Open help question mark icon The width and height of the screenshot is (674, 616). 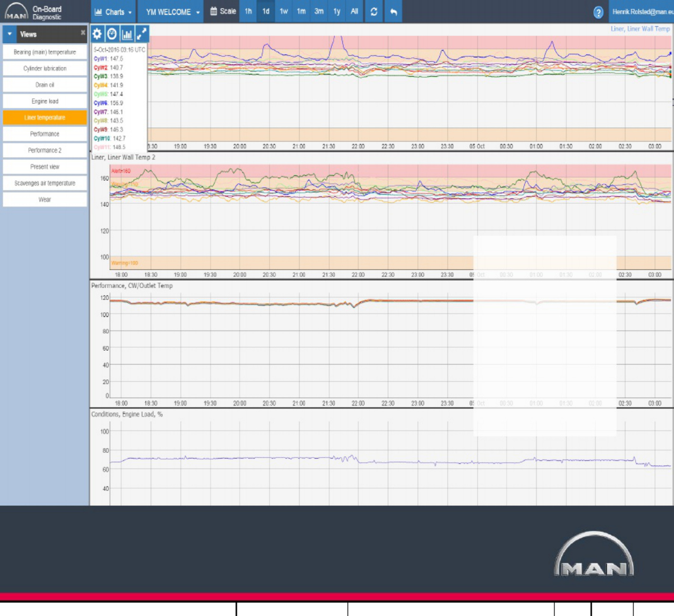pyautogui.click(x=598, y=12)
